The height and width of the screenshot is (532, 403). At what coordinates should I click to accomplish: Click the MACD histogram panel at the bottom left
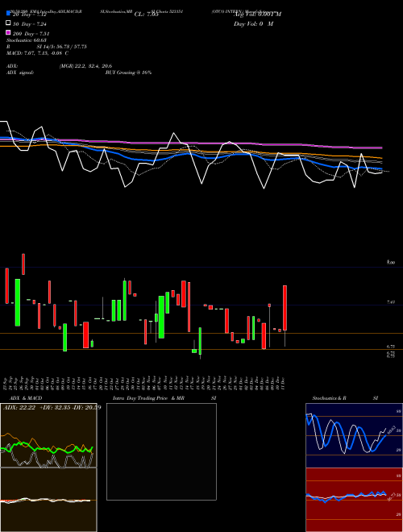48,500
